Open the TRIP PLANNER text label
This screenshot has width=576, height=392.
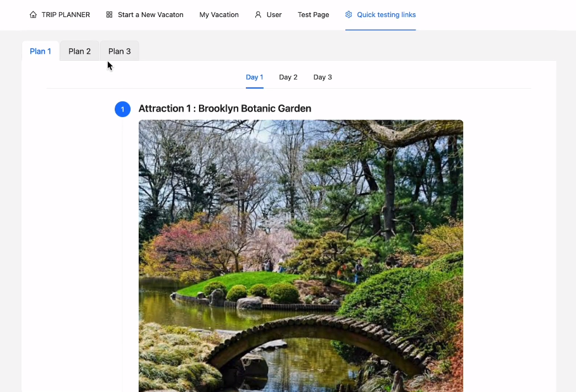(66, 15)
